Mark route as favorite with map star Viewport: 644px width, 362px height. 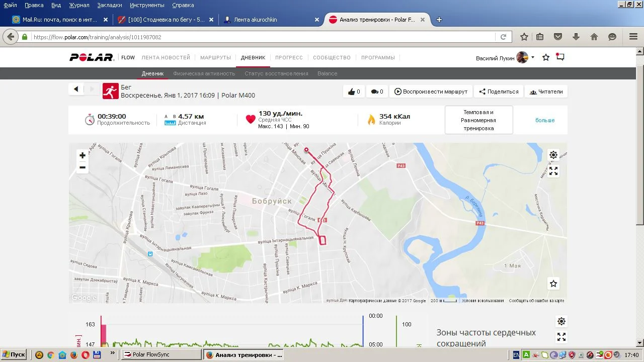point(553,284)
